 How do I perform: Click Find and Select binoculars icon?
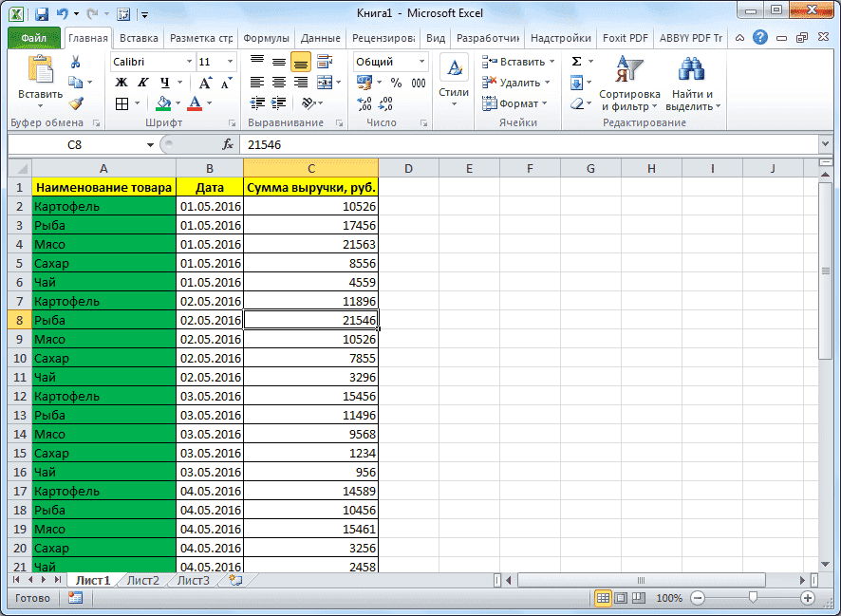tap(690, 68)
